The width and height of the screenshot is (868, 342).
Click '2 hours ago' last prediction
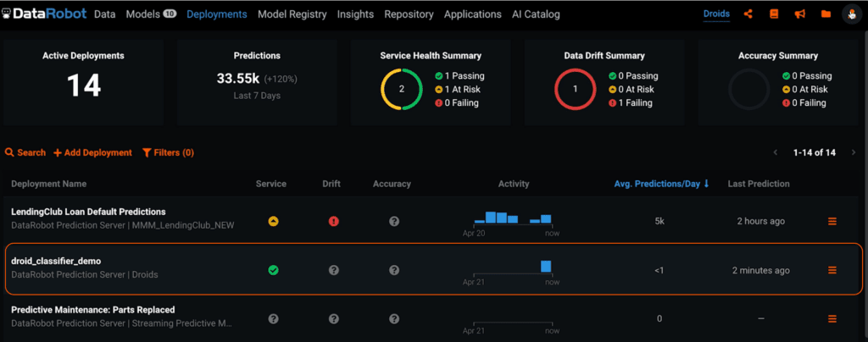(x=760, y=221)
